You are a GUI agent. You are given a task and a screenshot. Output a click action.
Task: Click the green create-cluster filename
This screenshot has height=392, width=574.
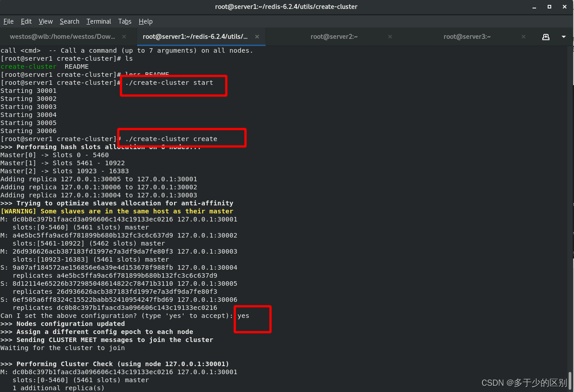[x=29, y=67]
